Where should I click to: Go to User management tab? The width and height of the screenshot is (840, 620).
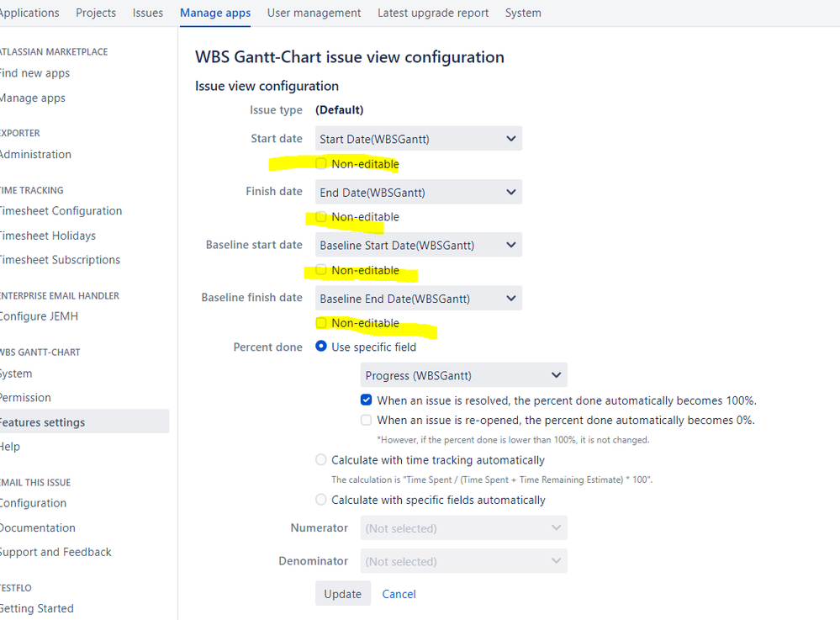click(x=314, y=13)
